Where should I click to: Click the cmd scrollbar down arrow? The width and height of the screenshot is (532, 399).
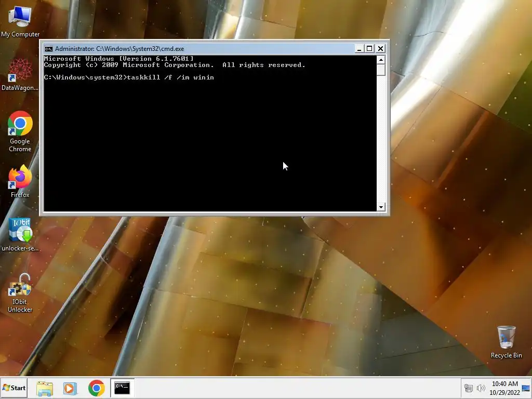pos(381,207)
